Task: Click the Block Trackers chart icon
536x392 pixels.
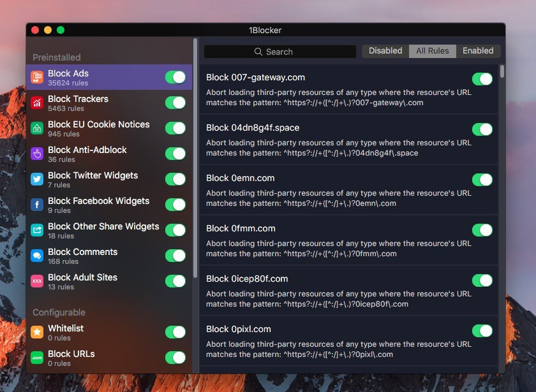Action: [37, 103]
